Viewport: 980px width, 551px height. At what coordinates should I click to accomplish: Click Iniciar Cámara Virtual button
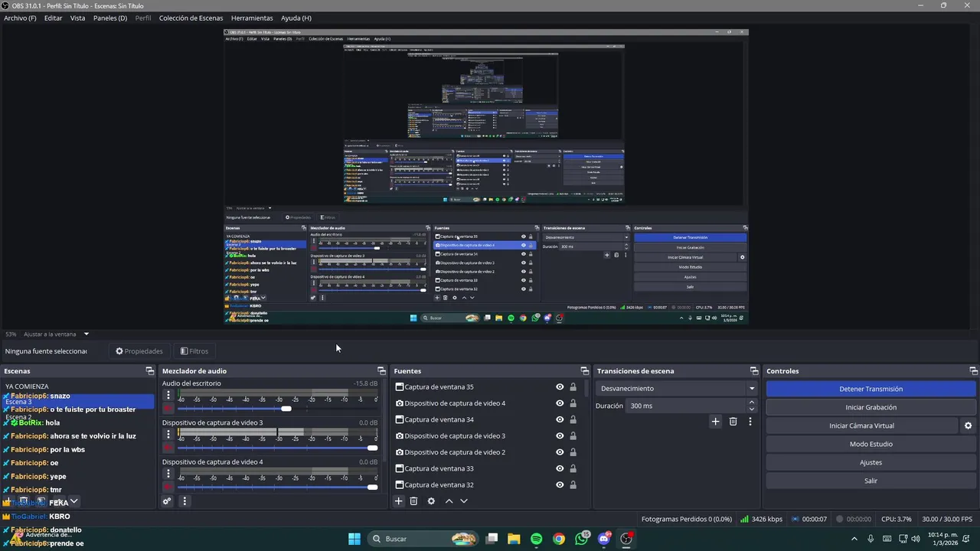point(861,425)
